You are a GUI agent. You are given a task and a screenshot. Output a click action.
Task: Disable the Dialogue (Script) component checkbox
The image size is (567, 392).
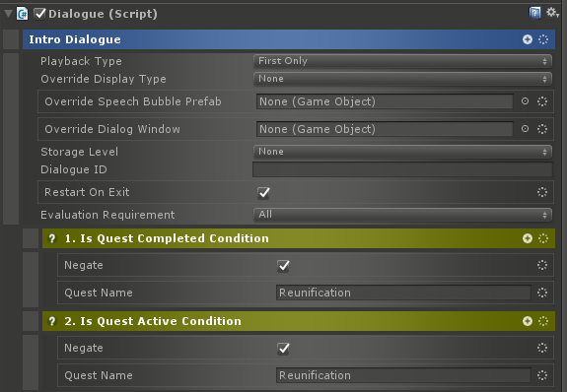pyautogui.click(x=39, y=14)
